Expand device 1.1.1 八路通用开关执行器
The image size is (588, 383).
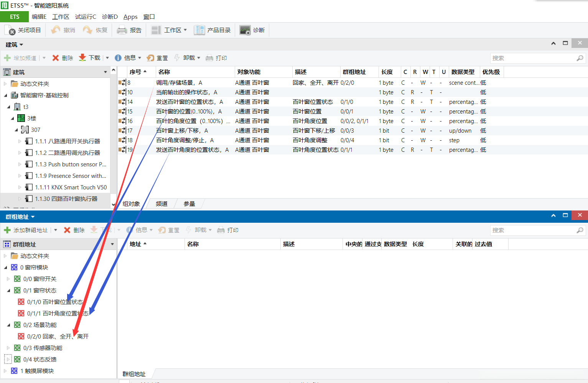pyautogui.click(x=20, y=141)
